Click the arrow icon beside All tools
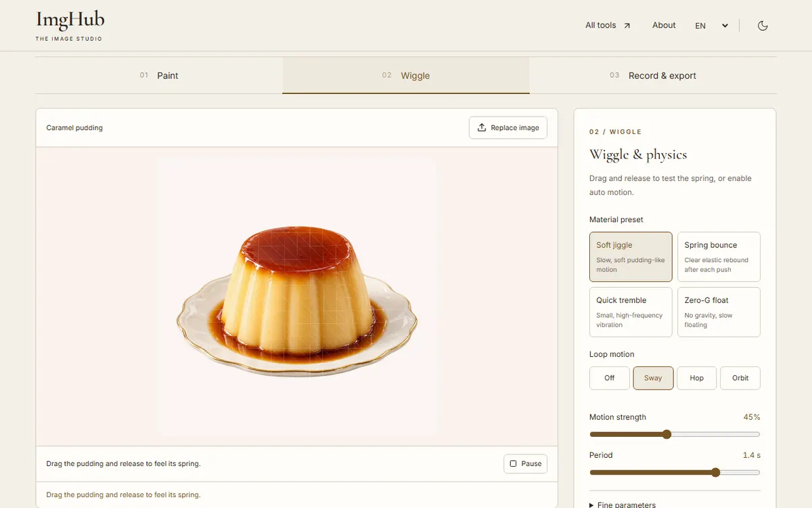Image resolution: width=812 pixels, height=508 pixels. pyautogui.click(x=627, y=26)
